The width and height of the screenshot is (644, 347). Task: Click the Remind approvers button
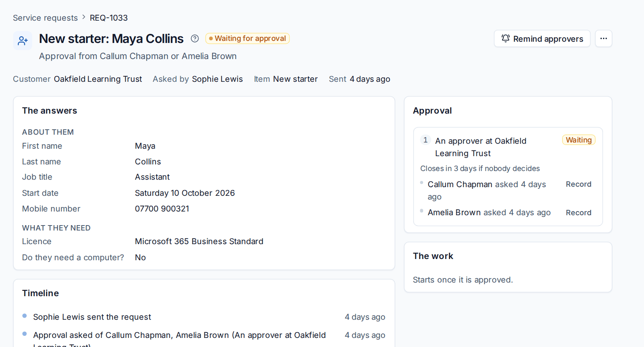click(x=542, y=38)
